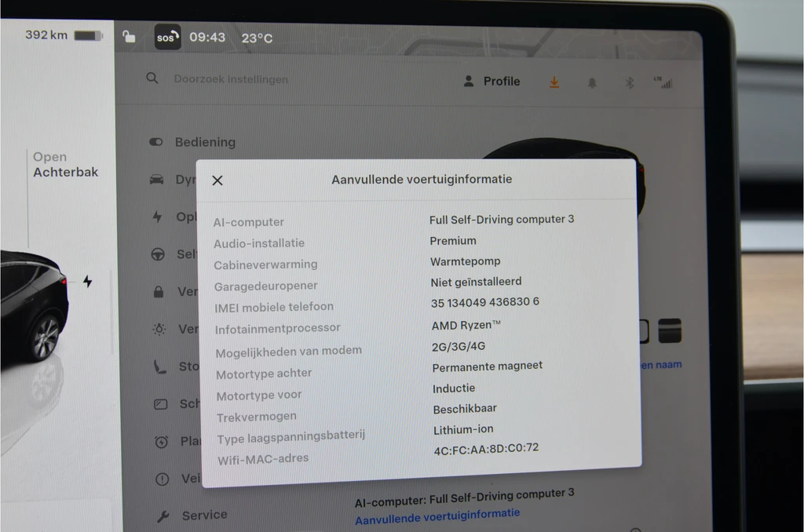This screenshot has width=804, height=532.
Task: Tap the LTE signal strength icon
Action: 663,82
